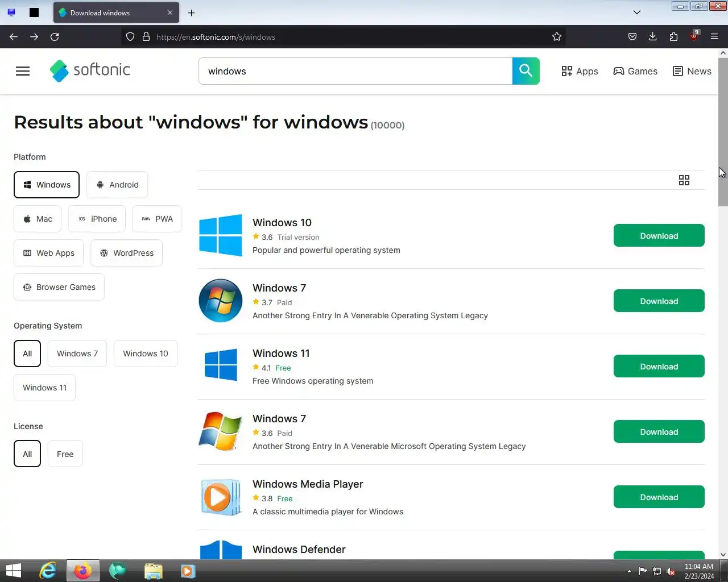The image size is (728, 582).
Task: Reload the current page
Action: point(55,37)
